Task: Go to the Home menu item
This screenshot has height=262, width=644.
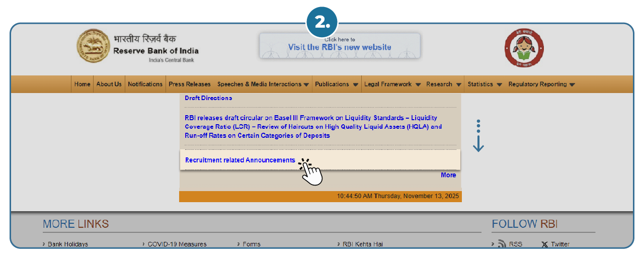Action: [x=83, y=84]
